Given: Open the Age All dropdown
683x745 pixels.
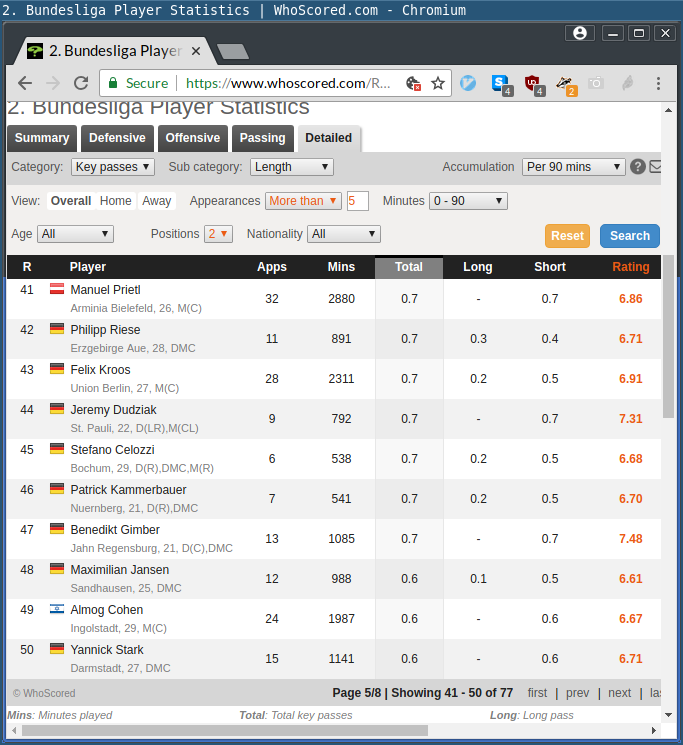Looking at the screenshot, I should [x=75, y=234].
